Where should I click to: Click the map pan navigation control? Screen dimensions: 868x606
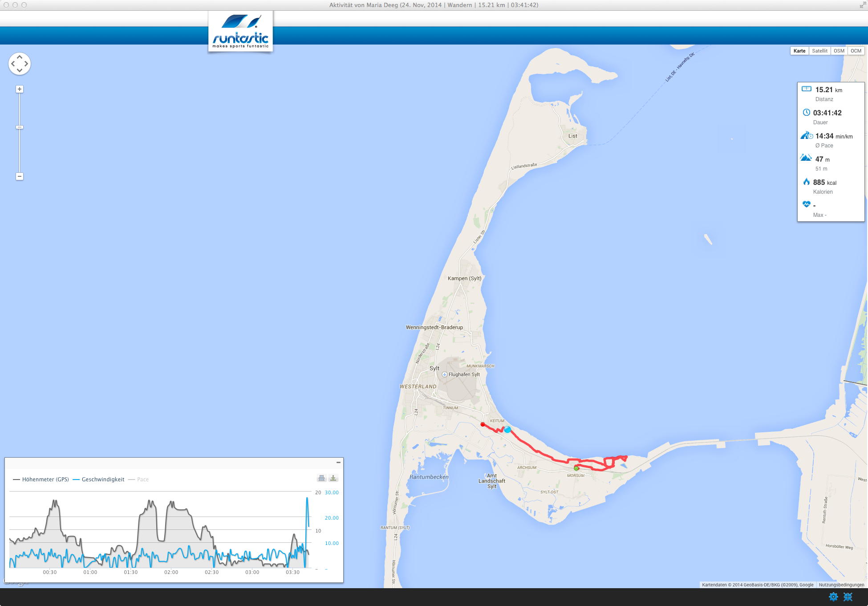coord(20,64)
